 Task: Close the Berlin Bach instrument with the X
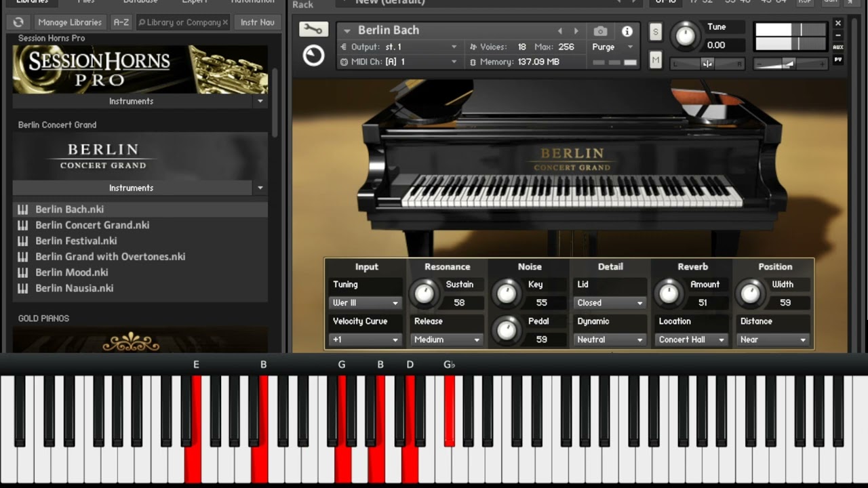pyautogui.click(x=838, y=23)
